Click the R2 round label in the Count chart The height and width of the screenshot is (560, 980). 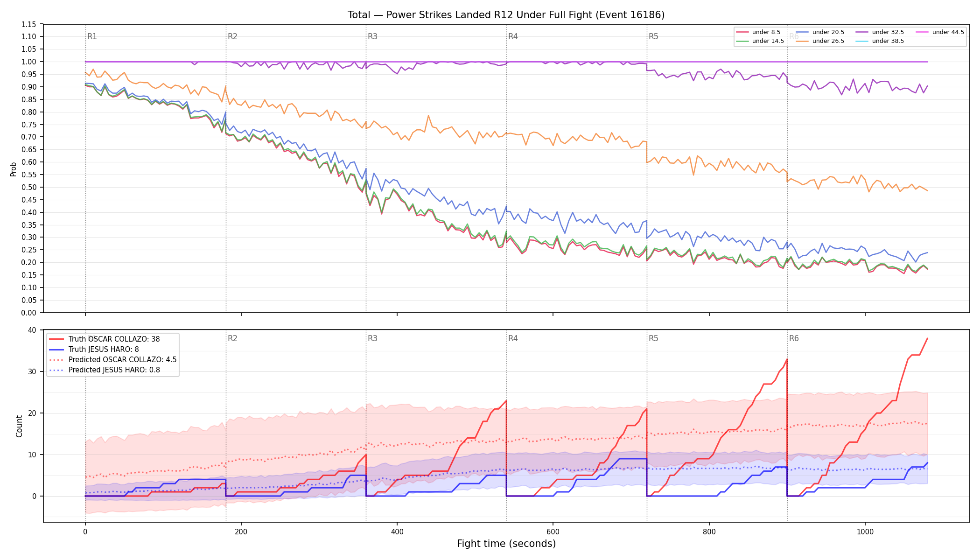[x=232, y=338]
